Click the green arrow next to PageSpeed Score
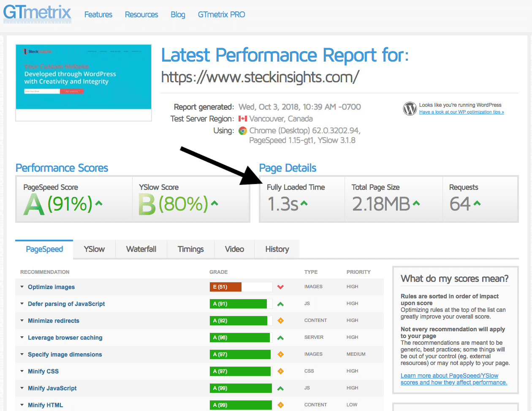This screenshot has width=532, height=411. 99,203
